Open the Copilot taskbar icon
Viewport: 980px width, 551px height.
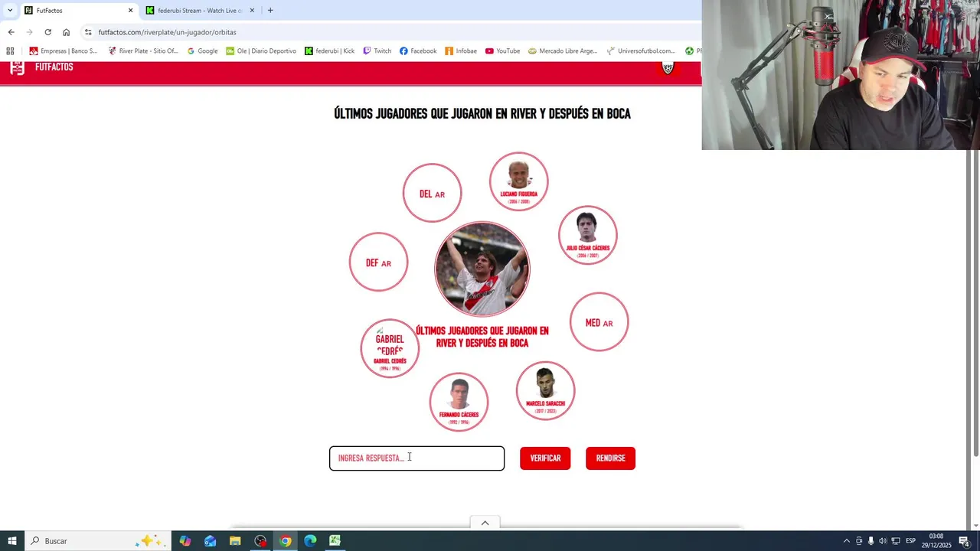(185, 541)
